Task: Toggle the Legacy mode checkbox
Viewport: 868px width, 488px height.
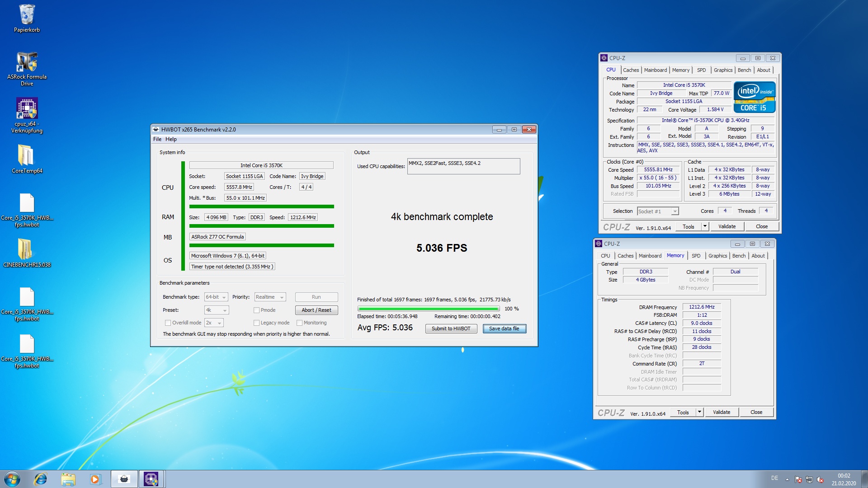Action: 257,323
